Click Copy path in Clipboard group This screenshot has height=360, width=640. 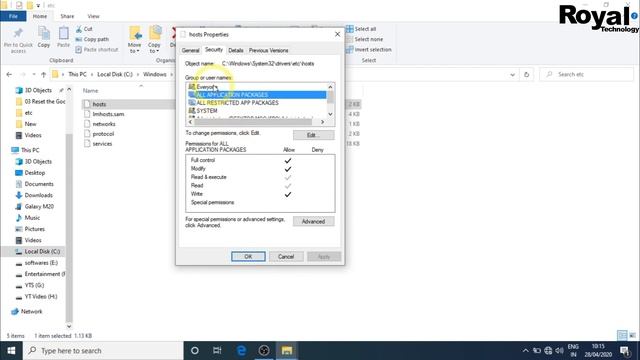[92, 39]
